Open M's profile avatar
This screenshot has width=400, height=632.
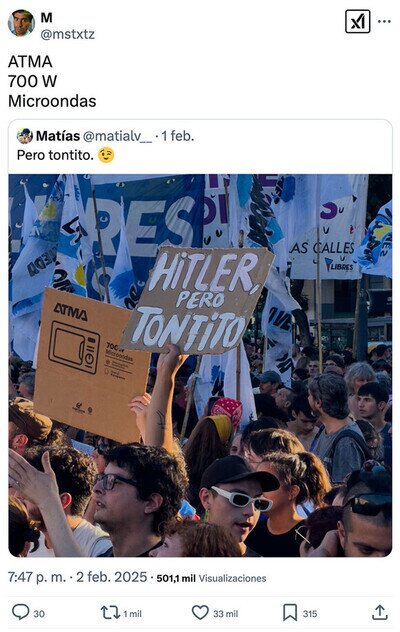click(x=21, y=23)
